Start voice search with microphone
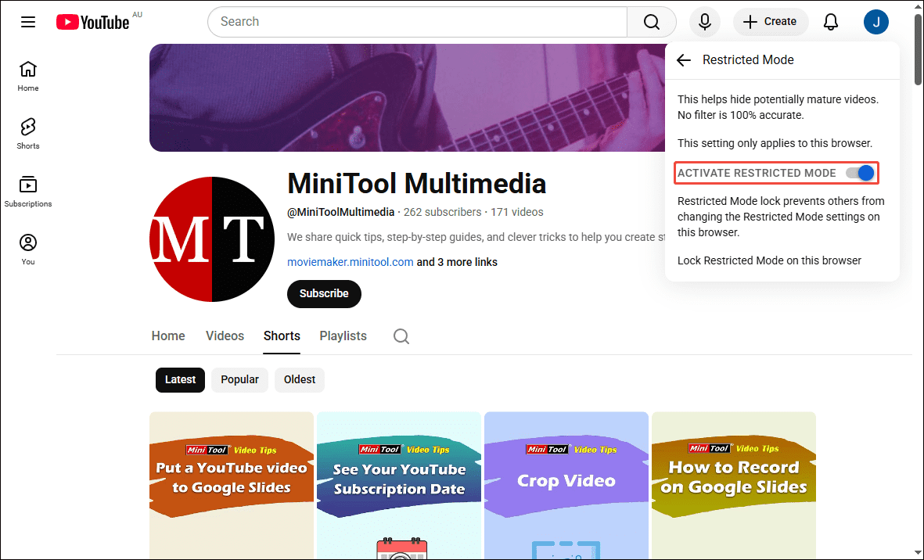Screen dimensions: 924x560 705,22
